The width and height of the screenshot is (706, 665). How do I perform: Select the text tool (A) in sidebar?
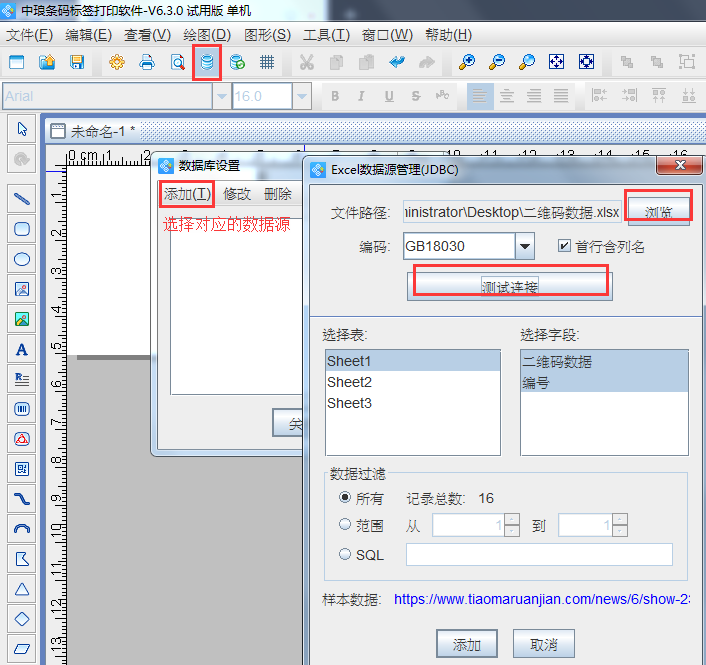tap(21, 350)
